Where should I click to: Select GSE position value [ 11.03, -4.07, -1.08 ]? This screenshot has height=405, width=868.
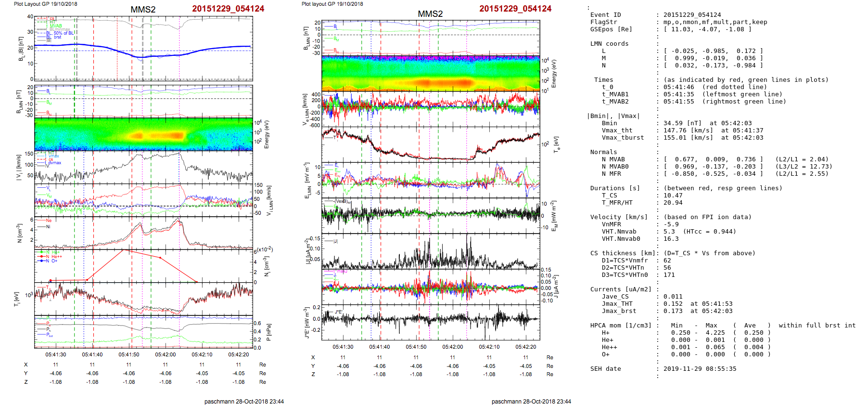tap(707, 29)
